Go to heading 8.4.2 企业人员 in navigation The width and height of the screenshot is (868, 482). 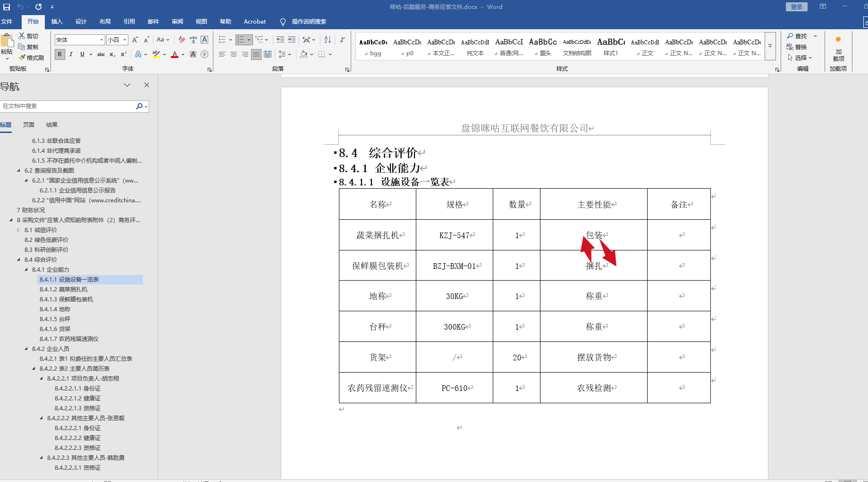pyautogui.click(x=51, y=349)
